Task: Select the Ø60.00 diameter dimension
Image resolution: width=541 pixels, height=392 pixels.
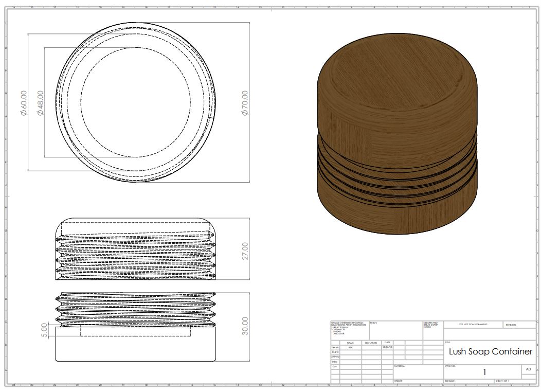Action: click(x=24, y=102)
